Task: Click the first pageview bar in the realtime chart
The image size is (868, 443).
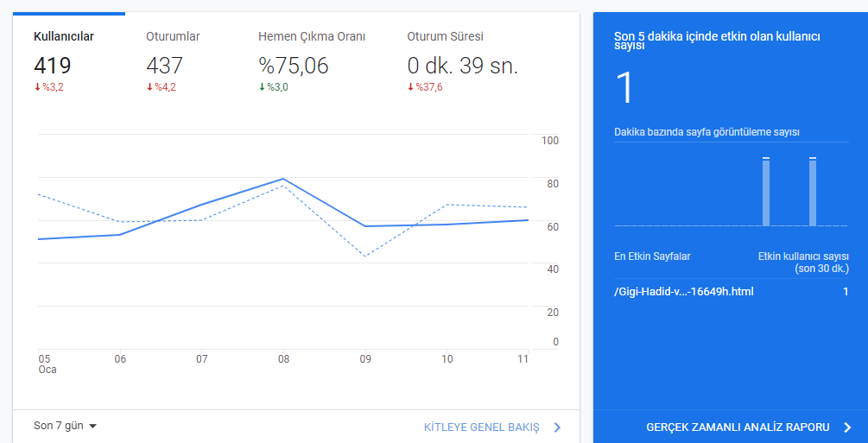Action: pos(766,192)
